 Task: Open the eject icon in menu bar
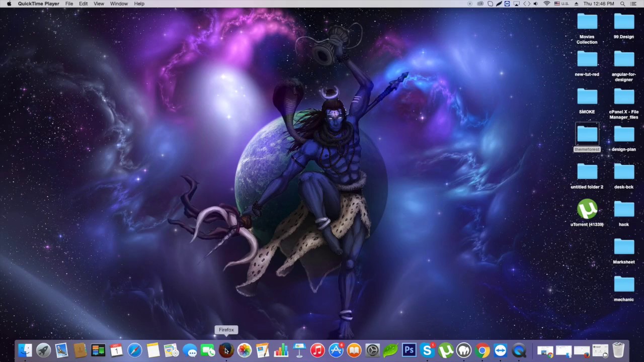pyautogui.click(x=576, y=4)
